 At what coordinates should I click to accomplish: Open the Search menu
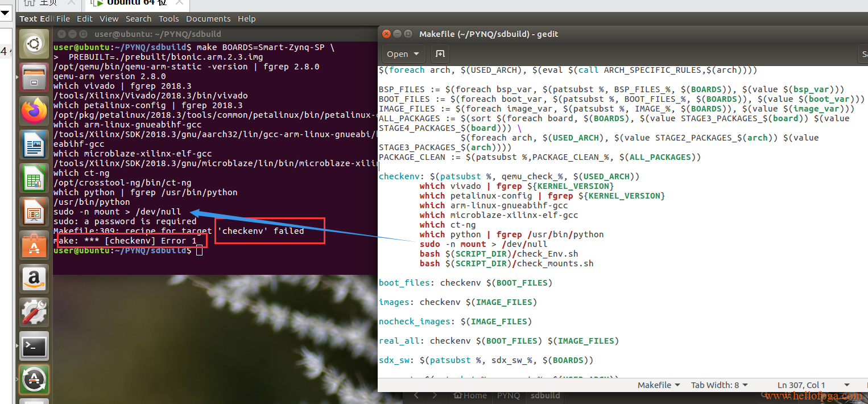click(138, 19)
